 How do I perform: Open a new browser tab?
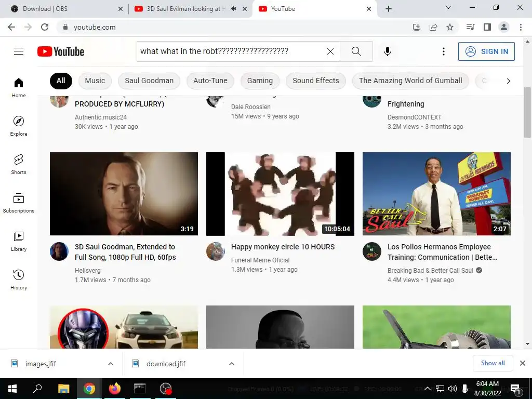point(389,9)
